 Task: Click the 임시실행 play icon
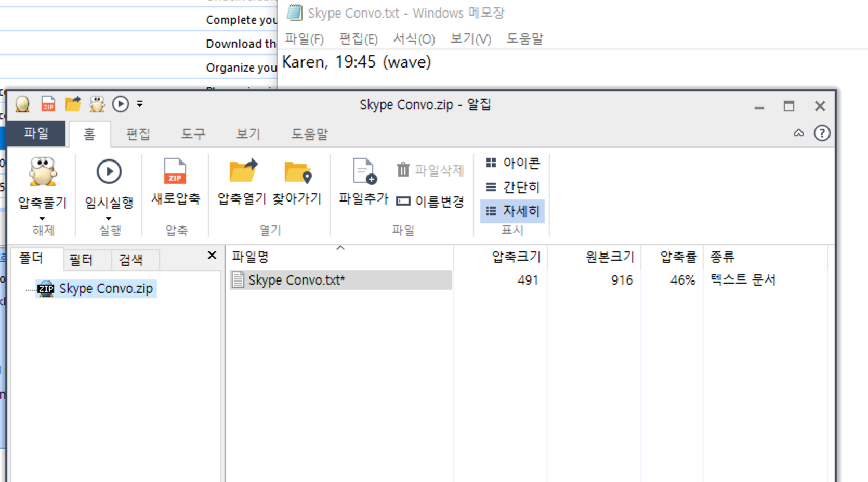tap(109, 171)
